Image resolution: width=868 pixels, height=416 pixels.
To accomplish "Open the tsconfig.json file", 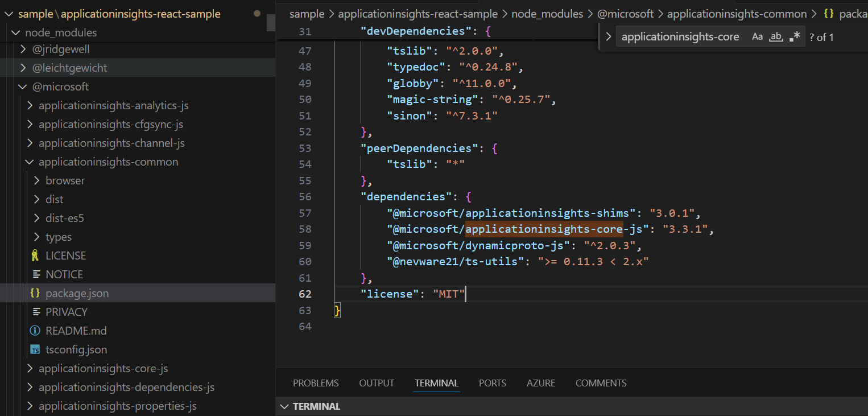I will [x=76, y=349].
